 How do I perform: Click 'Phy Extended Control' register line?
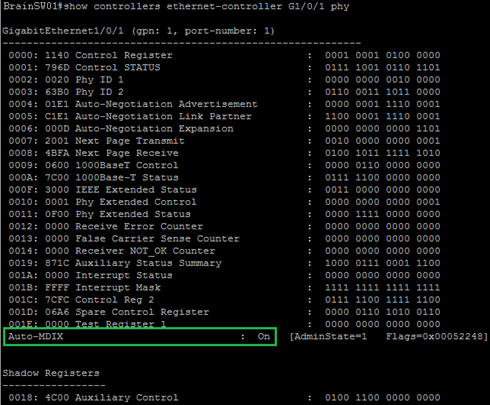point(224,202)
